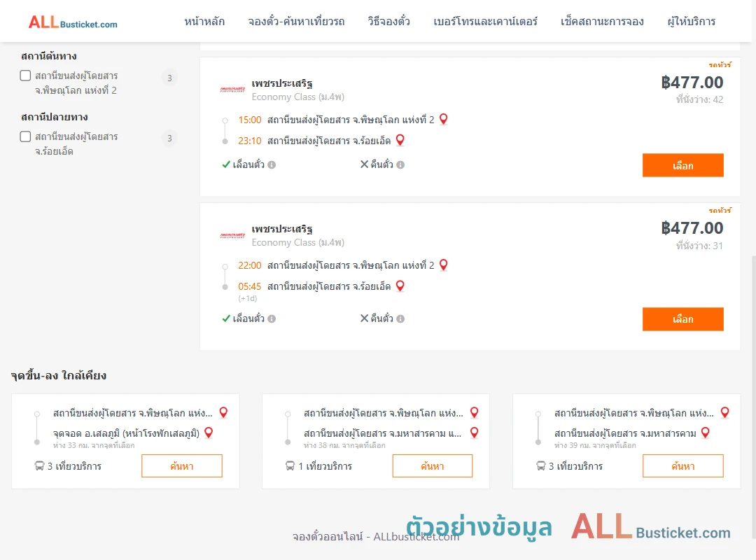The height and width of the screenshot is (560, 756).
Task: Open destination map pin in 38 km card
Action: click(x=475, y=433)
